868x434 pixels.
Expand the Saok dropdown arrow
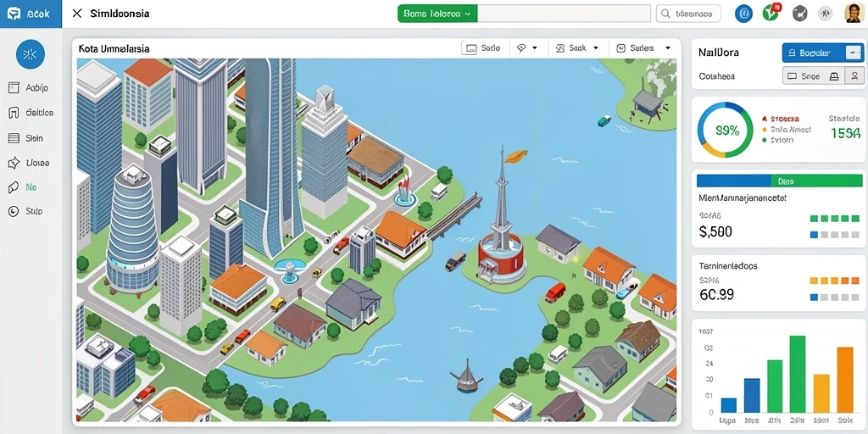point(596,48)
